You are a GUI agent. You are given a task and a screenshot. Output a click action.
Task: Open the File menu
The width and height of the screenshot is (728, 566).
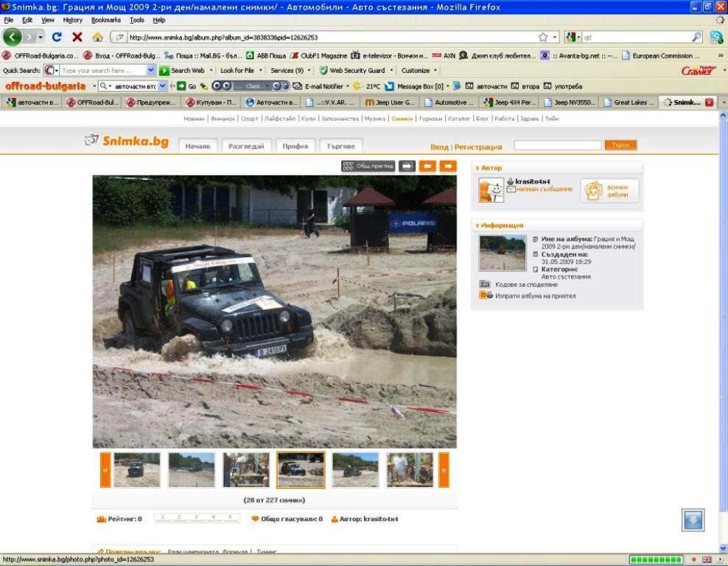pos(8,20)
